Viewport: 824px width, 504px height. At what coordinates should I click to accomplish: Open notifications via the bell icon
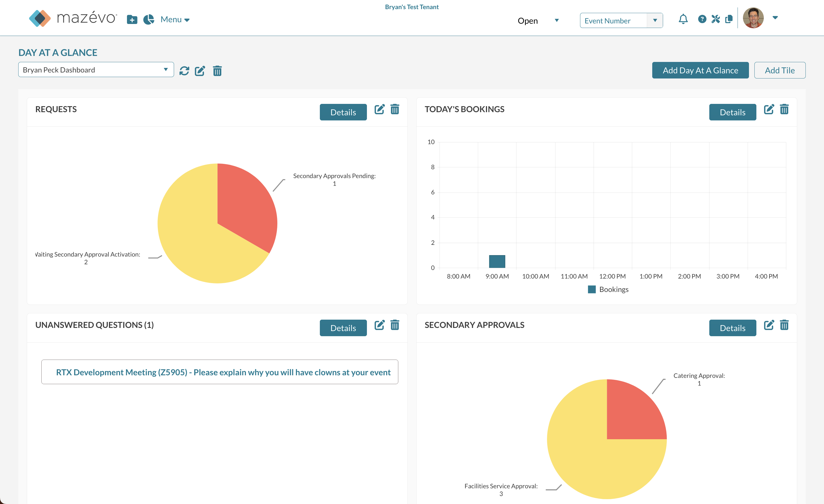tap(683, 19)
